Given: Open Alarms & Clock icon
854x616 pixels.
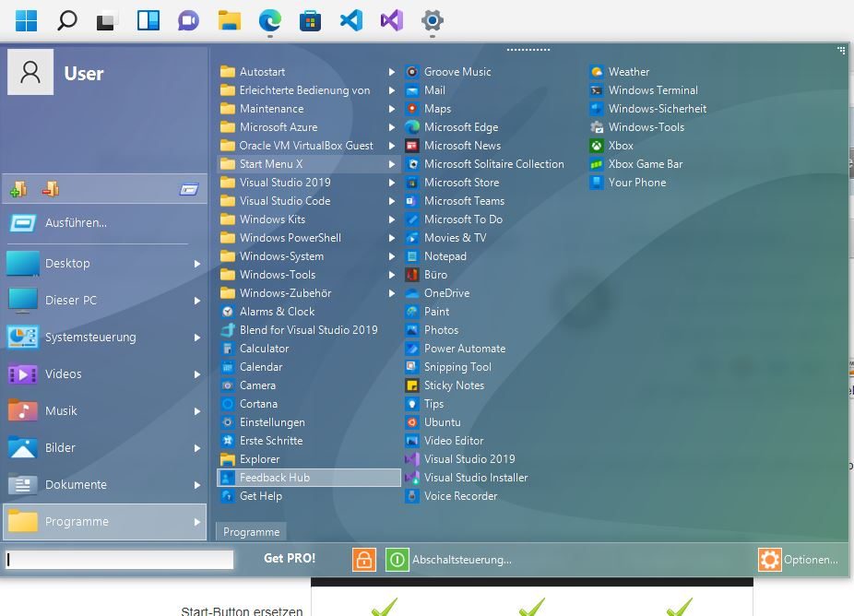Looking at the screenshot, I should tap(228, 312).
